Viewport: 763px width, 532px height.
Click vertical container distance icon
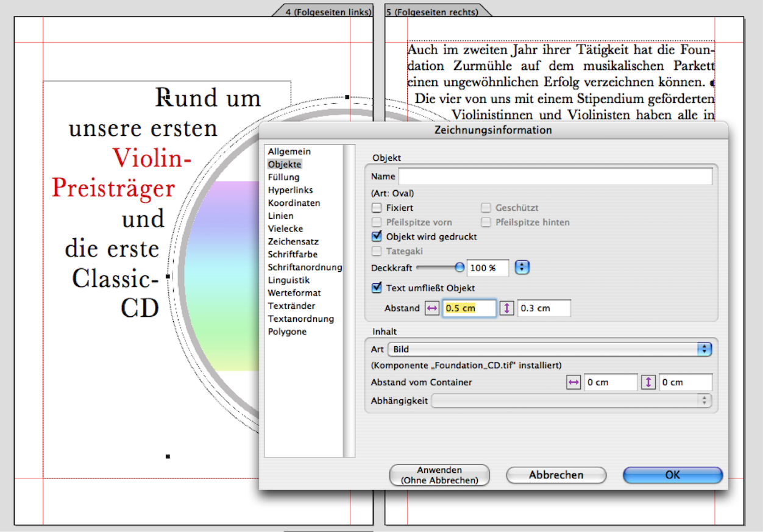[648, 383]
